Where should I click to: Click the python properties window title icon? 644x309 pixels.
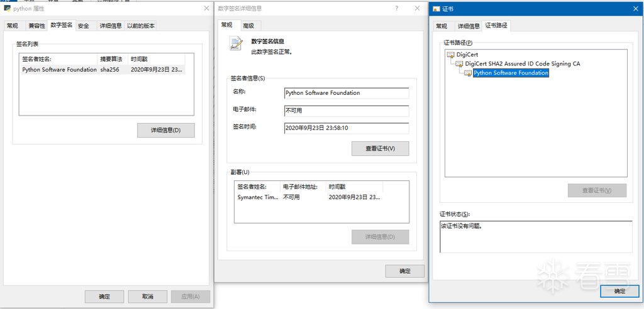coord(8,8)
